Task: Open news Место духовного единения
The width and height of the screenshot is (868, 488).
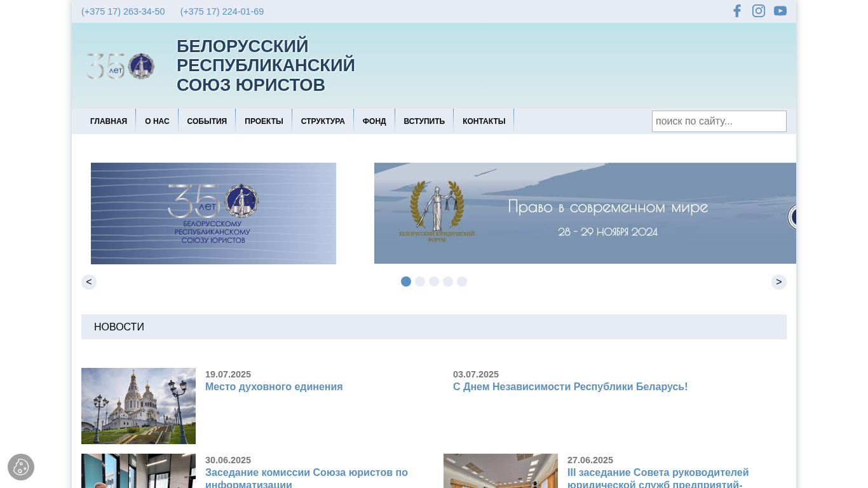Action: [x=274, y=387]
